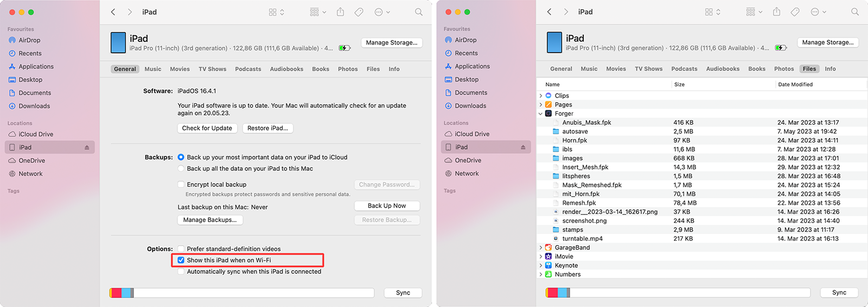Expand the Pages app folder
The height and width of the screenshot is (307, 868).
[x=541, y=104]
